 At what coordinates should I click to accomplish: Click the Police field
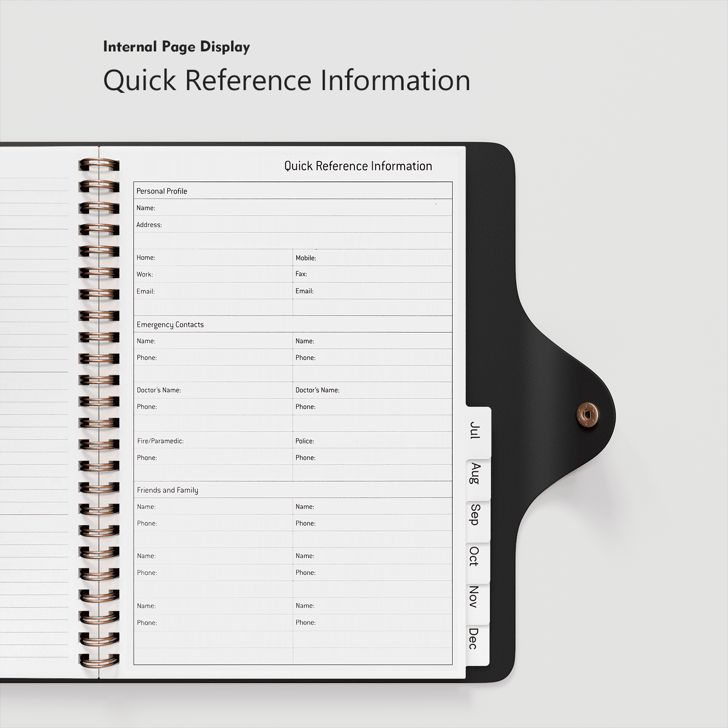tap(373, 440)
